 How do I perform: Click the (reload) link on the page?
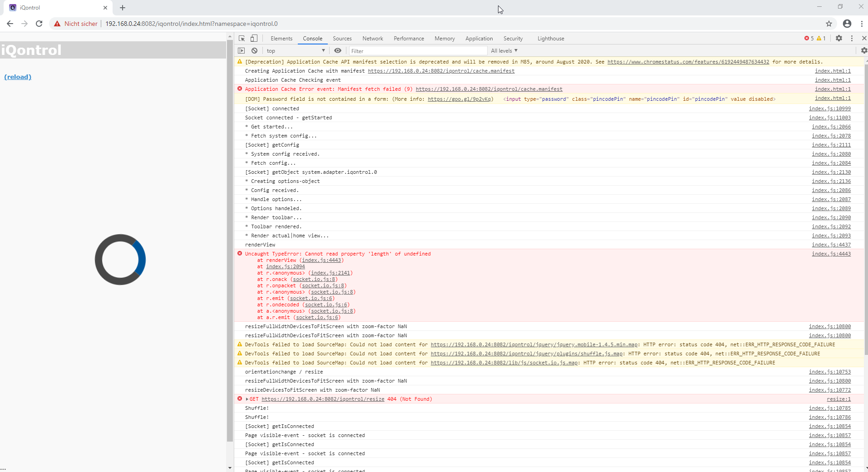pos(18,77)
